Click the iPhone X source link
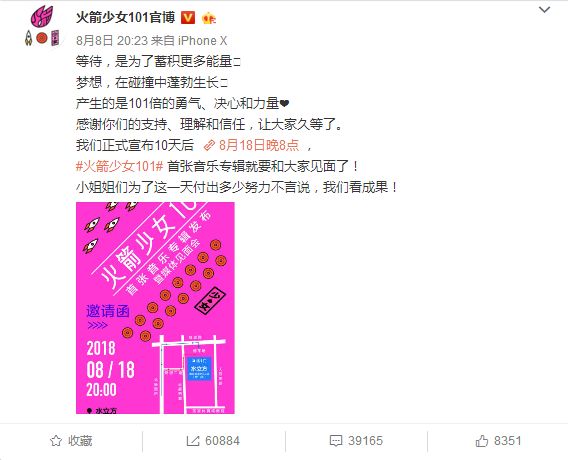This screenshot has width=568, height=460. [202, 41]
